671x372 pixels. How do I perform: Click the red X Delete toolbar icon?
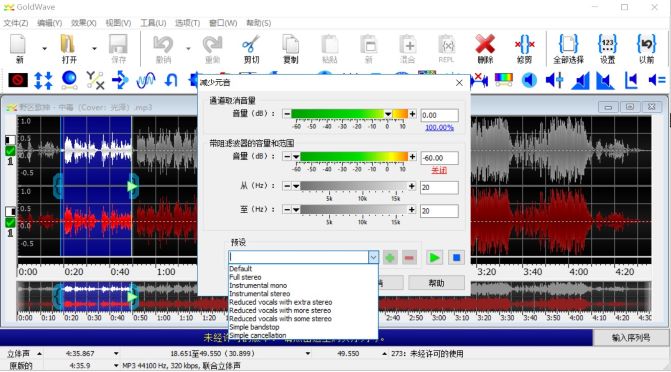pos(485,49)
